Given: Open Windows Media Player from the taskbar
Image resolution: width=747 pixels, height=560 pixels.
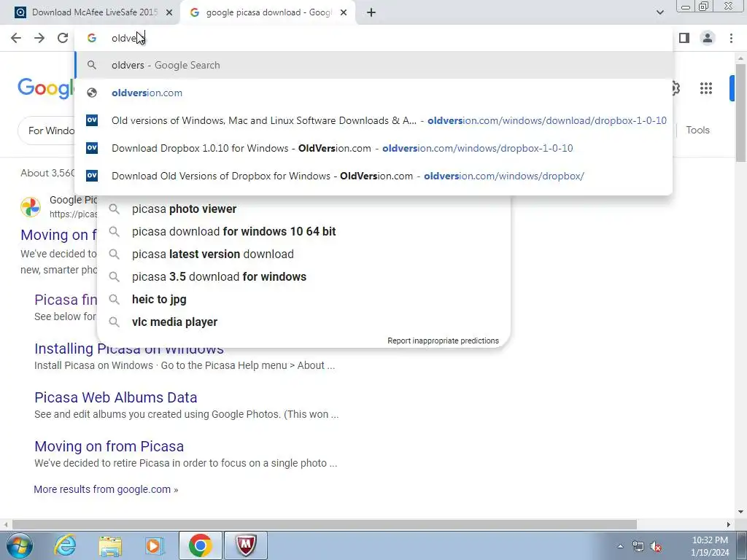Looking at the screenshot, I should 155,545.
